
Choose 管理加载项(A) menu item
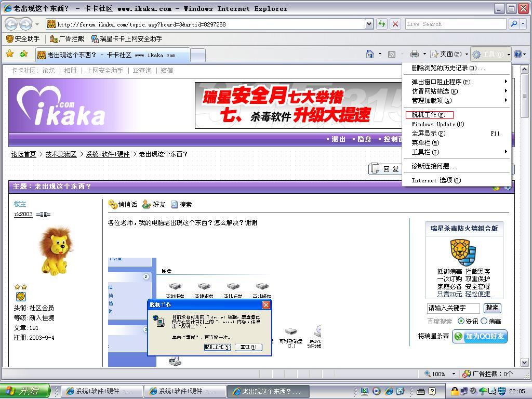(457, 100)
